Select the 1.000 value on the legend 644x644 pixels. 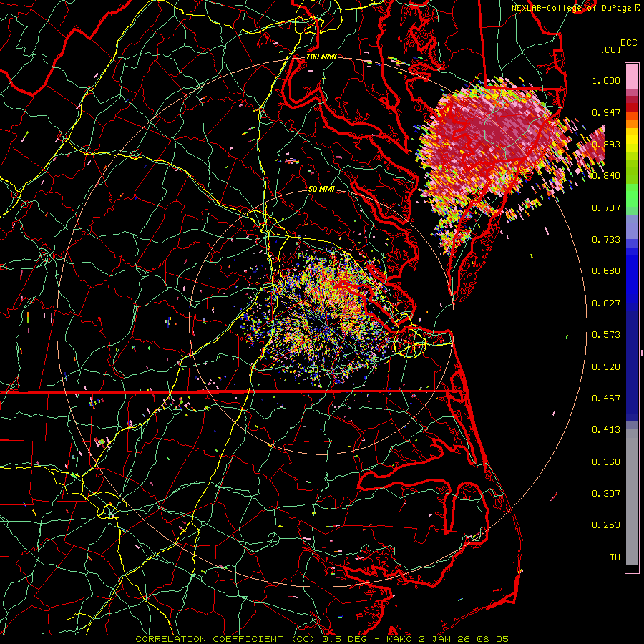[x=606, y=80]
